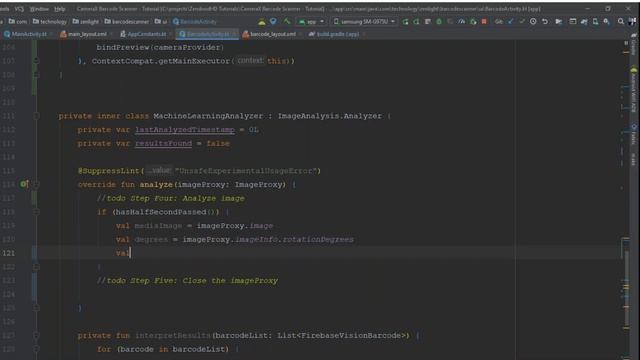
Task: Click fold marker at ContextCompat.getMainExecutor line
Action: coord(36,61)
